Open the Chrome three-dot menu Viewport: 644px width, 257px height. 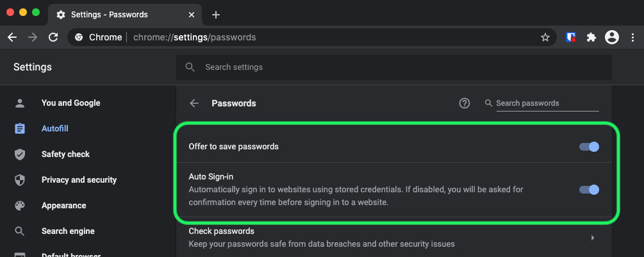[x=632, y=37]
